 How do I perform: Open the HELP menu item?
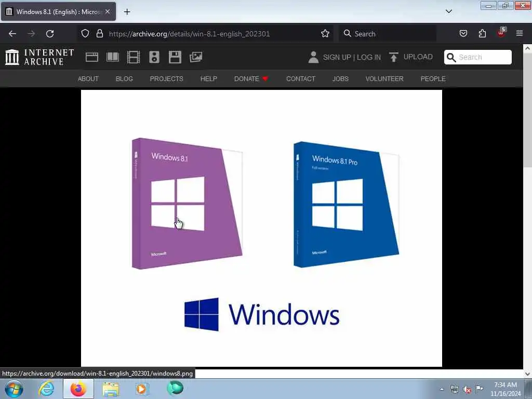tap(209, 79)
